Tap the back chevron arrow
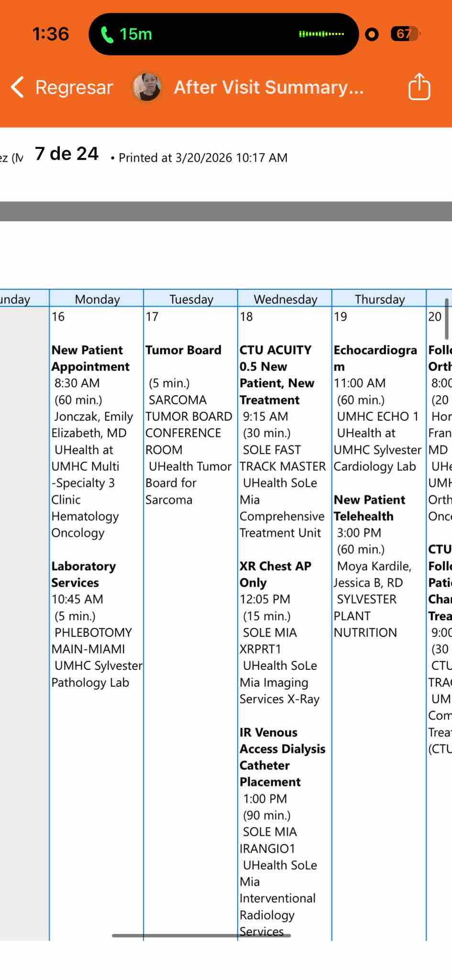The height and width of the screenshot is (980, 452). 18,88
